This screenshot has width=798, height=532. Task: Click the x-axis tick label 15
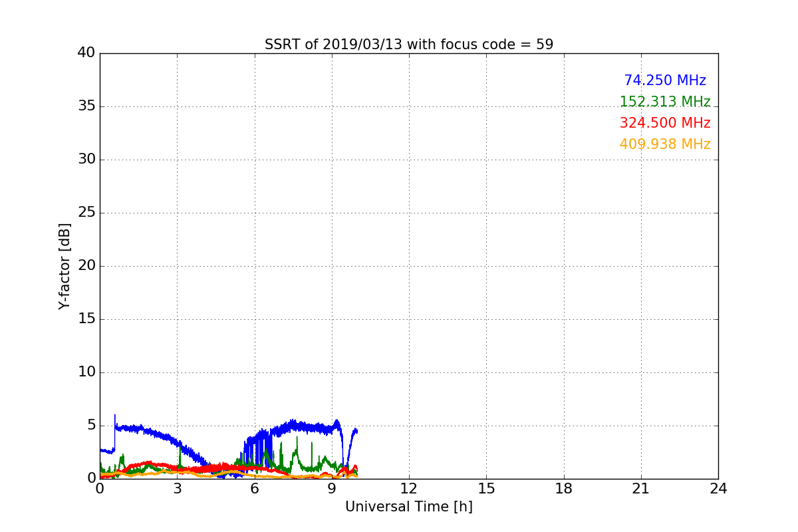pyautogui.click(x=486, y=488)
